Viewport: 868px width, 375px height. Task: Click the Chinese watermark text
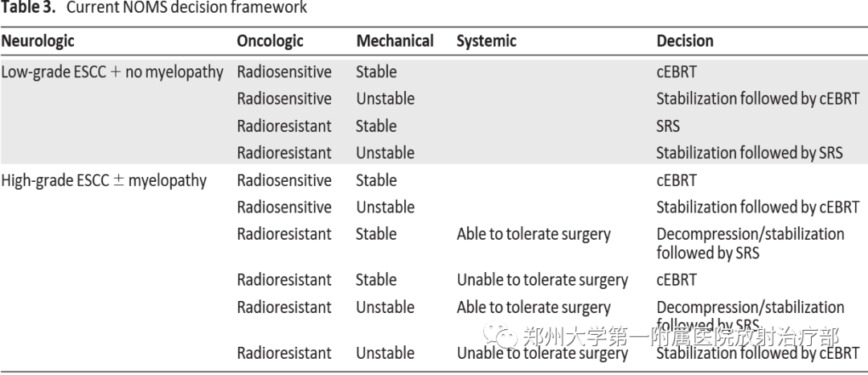[681, 336]
